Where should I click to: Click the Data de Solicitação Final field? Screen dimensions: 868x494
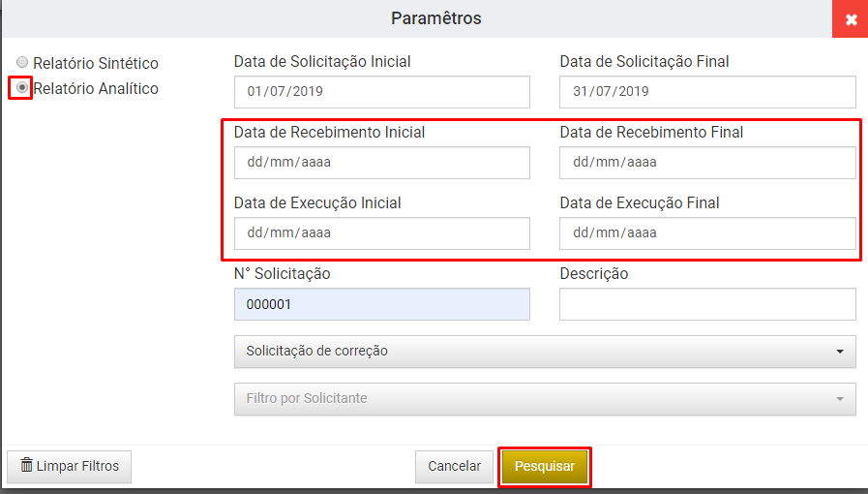[x=707, y=92]
